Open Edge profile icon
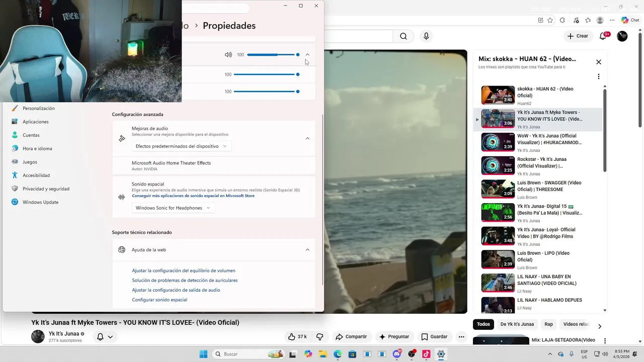 click(600, 20)
